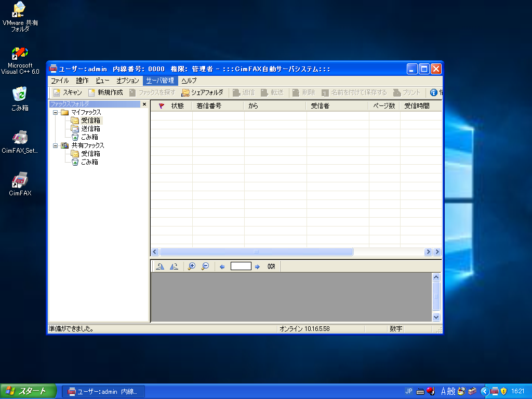Click the JP language indicator
Screen dimensions: 532x399
click(x=409, y=391)
